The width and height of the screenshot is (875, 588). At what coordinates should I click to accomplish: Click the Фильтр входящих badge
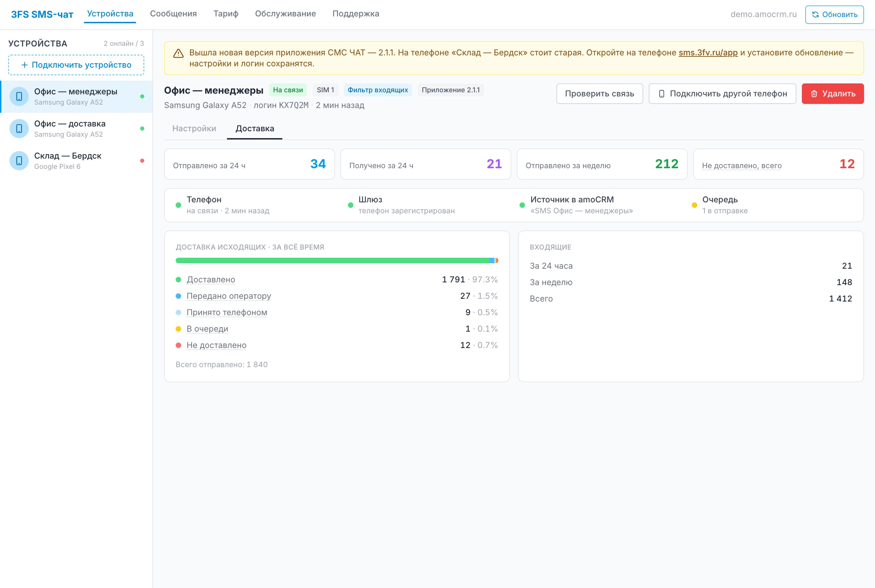[x=378, y=90]
